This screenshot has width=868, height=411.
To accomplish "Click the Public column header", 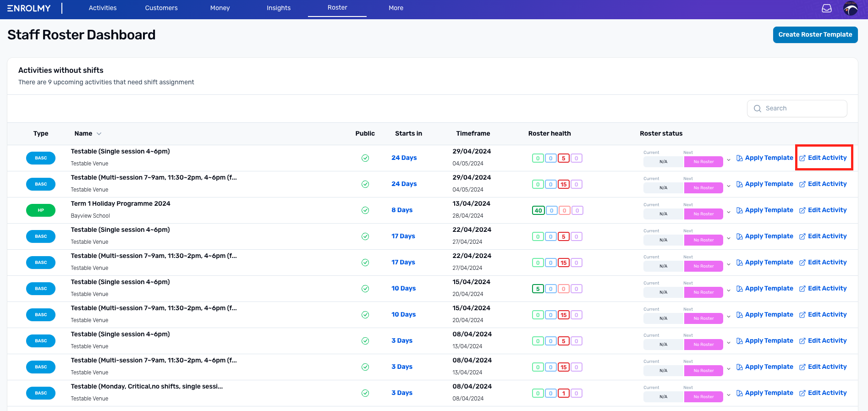I will (365, 134).
